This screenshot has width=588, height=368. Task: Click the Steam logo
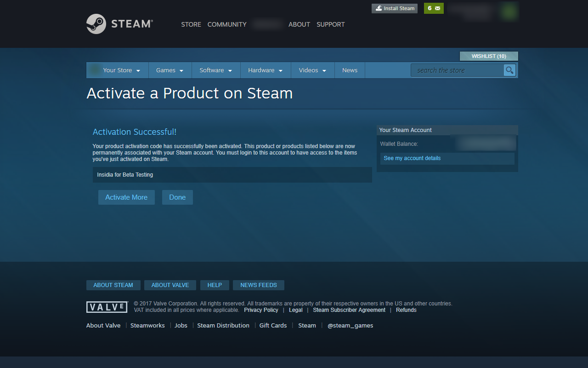coord(119,23)
